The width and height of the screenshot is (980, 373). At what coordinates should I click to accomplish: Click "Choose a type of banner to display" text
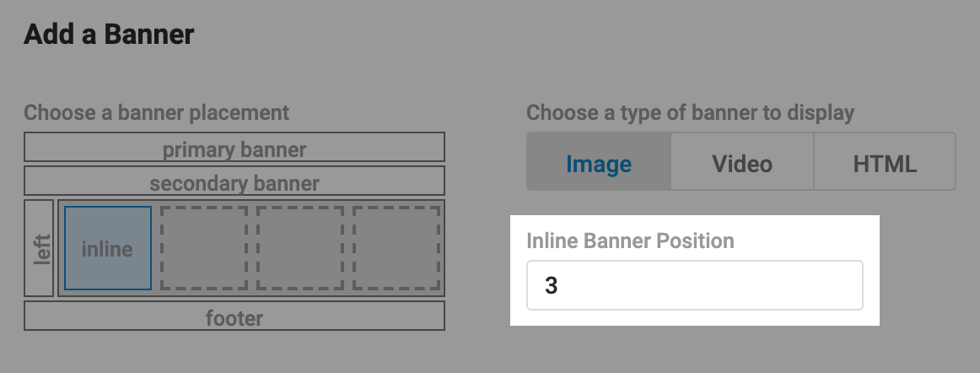(x=690, y=113)
